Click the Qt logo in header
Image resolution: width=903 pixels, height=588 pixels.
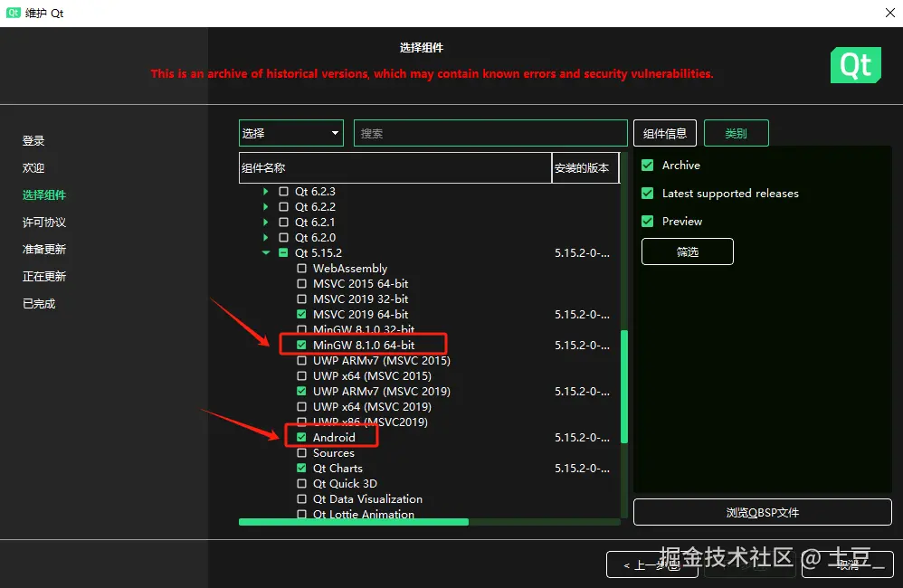(x=855, y=65)
